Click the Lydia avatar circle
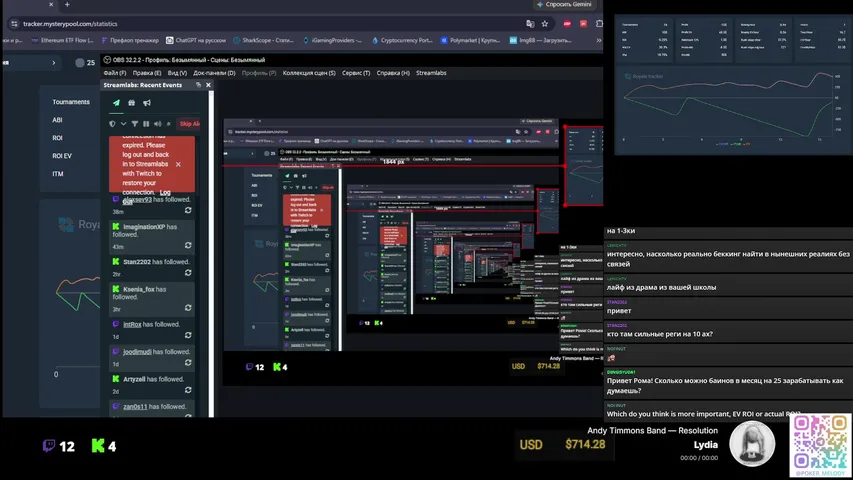This screenshot has width=853, height=480. click(752, 444)
